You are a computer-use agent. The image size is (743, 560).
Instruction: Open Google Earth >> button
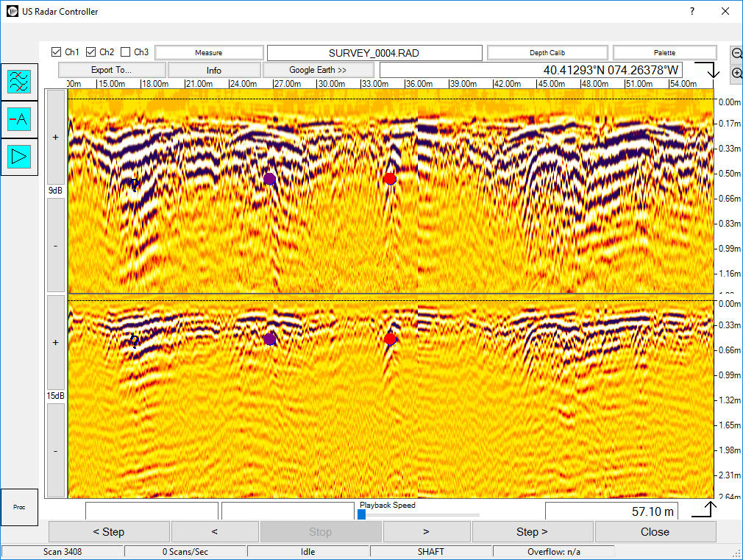click(x=318, y=70)
